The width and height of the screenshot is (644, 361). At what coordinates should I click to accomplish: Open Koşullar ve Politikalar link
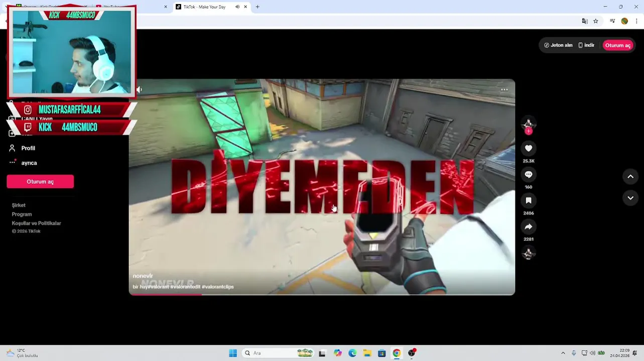36,223
